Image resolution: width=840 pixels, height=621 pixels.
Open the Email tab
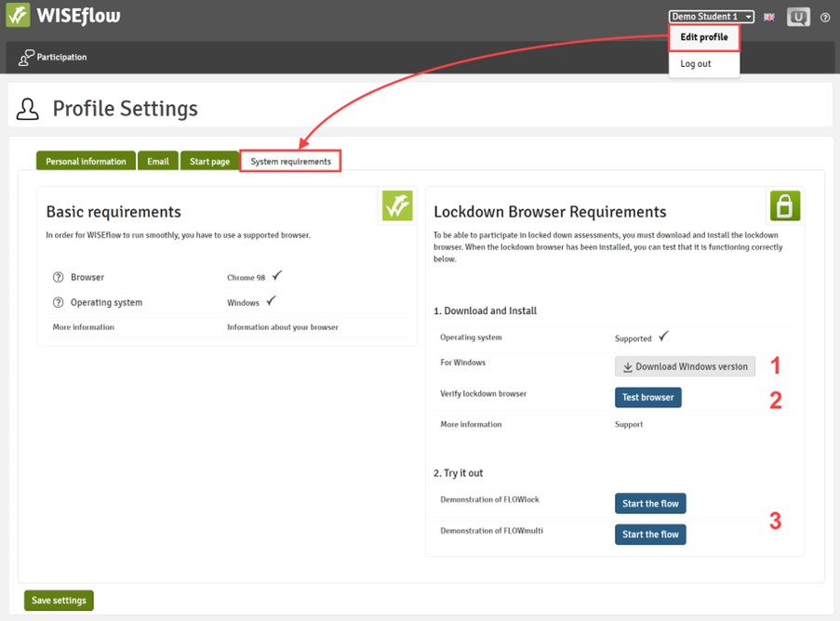[158, 161]
